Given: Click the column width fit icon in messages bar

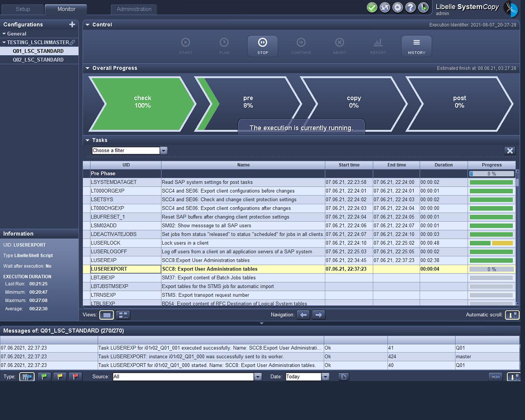Looking at the screenshot, I should coord(496,377).
